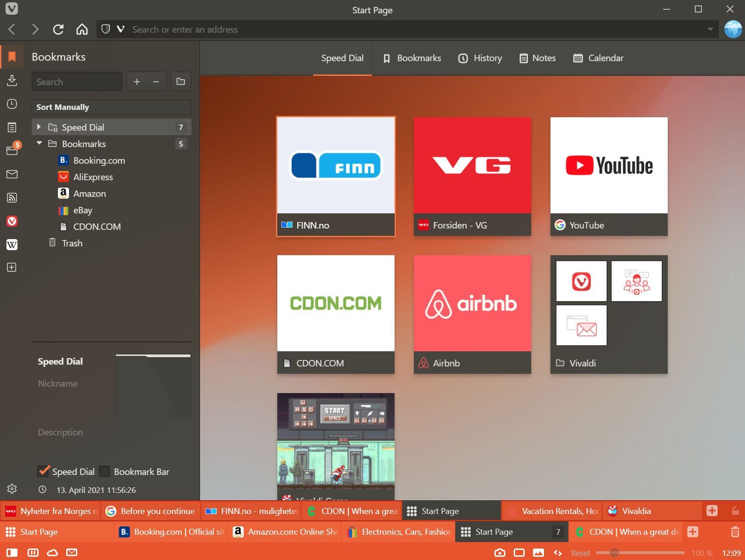Open the Bookmarks panel icon
The image size is (745, 560).
12,57
